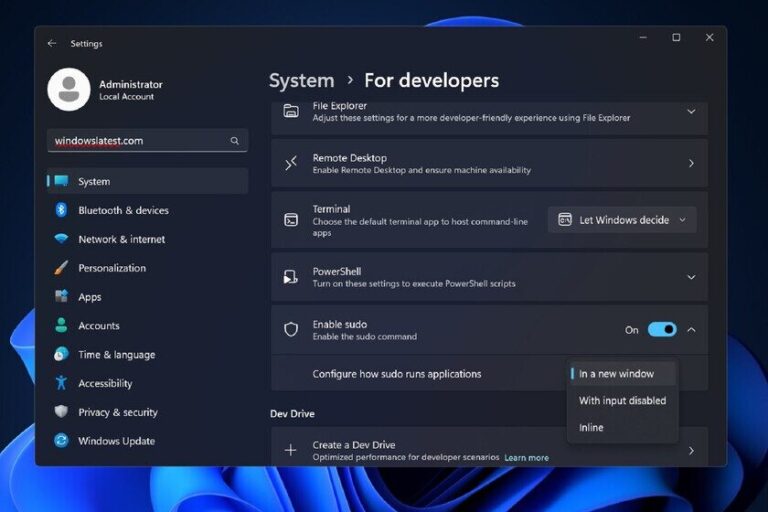Click the Apps icon in sidebar
768x512 pixels.
pyautogui.click(x=61, y=296)
